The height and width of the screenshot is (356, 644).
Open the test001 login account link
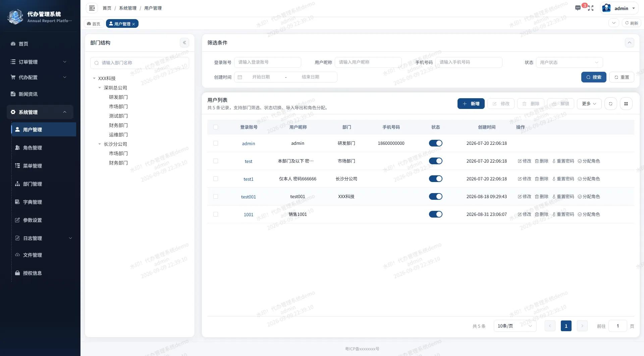[249, 197]
